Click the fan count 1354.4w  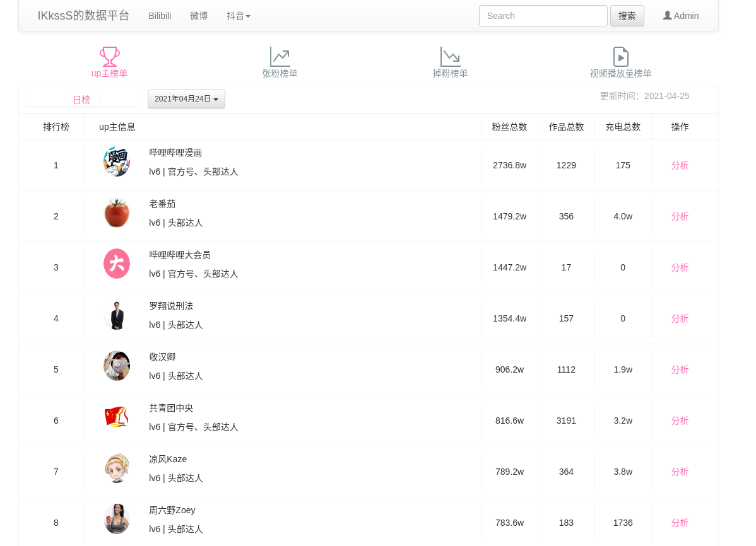pos(510,318)
